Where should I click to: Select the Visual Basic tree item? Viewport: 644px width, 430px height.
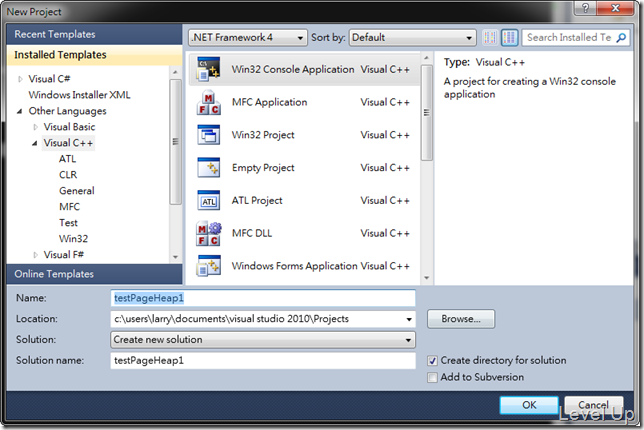coord(69,127)
